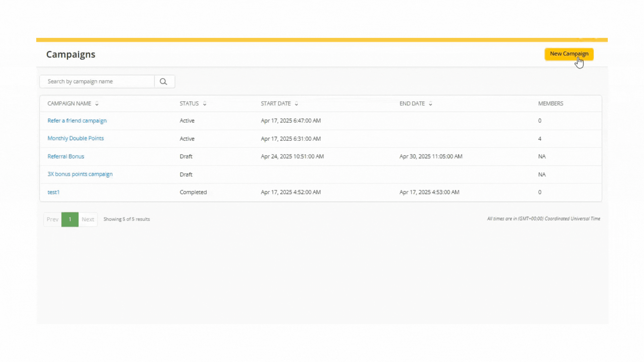644x362 pixels.
Task: Go to page 1
Action: [x=70, y=219]
